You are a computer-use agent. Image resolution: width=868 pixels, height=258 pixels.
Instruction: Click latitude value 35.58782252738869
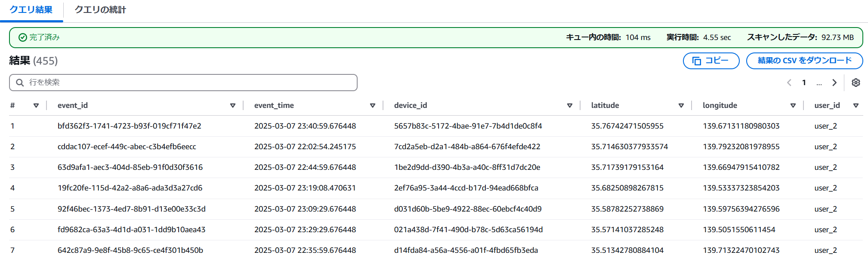pyautogui.click(x=627, y=209)
